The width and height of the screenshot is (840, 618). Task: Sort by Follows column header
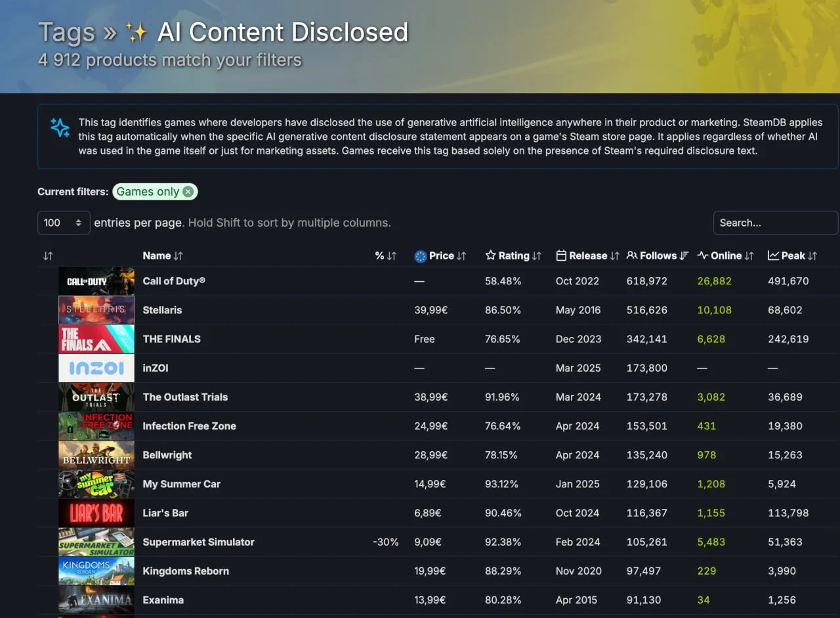click(658, 256)
